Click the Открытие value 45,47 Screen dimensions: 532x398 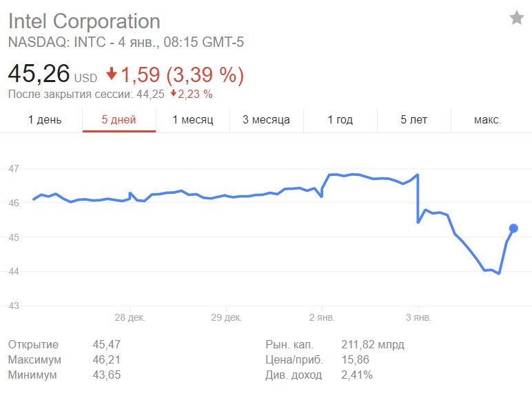coord(106,344)
